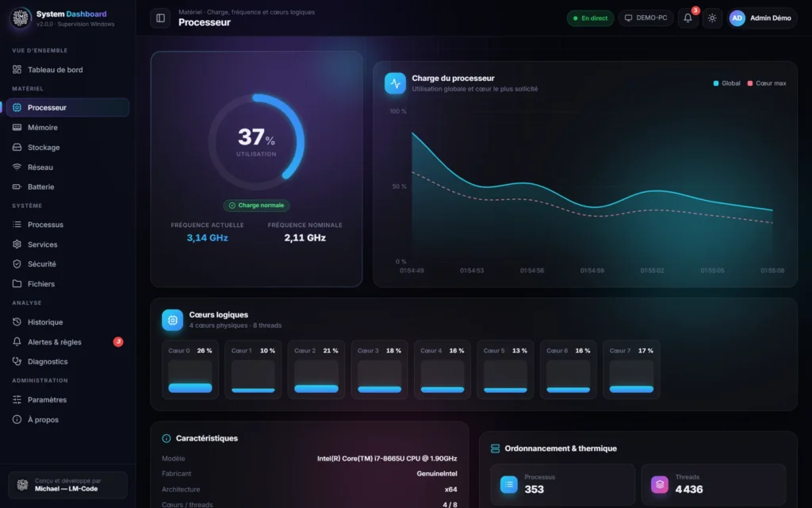Open the Admin Démo account menu

tap(762, 18)
